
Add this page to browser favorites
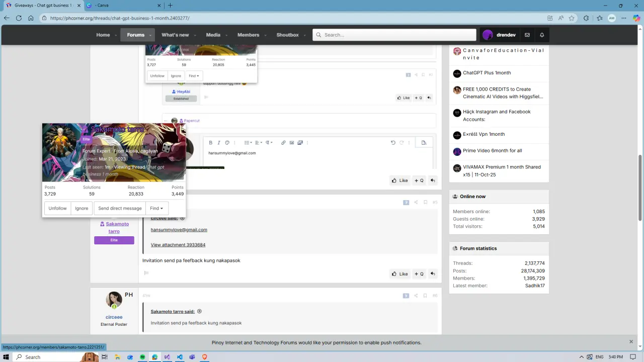[x=572, y=18]
